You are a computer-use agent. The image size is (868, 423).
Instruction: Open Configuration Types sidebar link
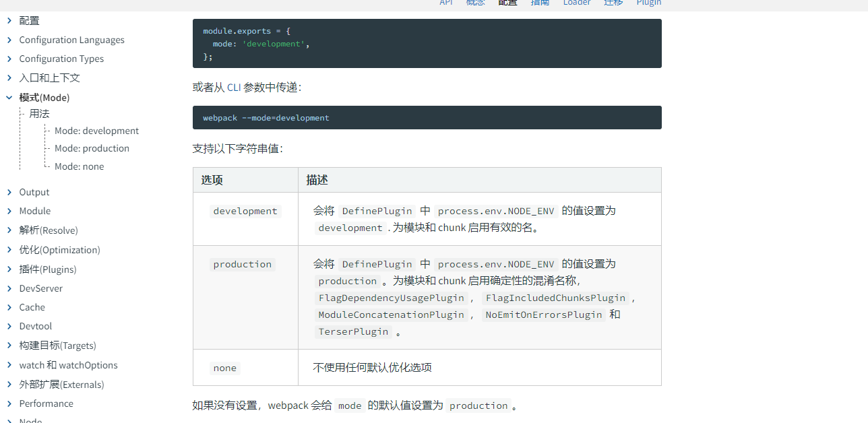(x=61, y=59)
